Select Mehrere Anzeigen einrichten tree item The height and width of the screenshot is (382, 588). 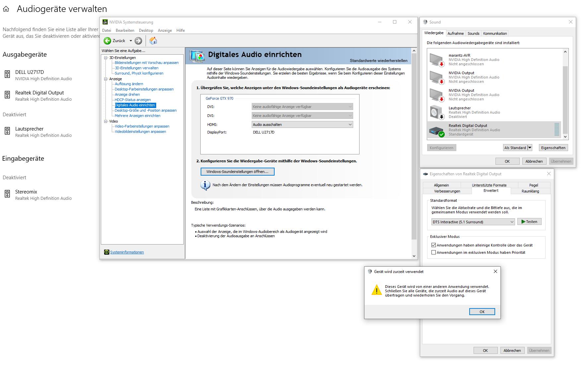coord(138,116)
